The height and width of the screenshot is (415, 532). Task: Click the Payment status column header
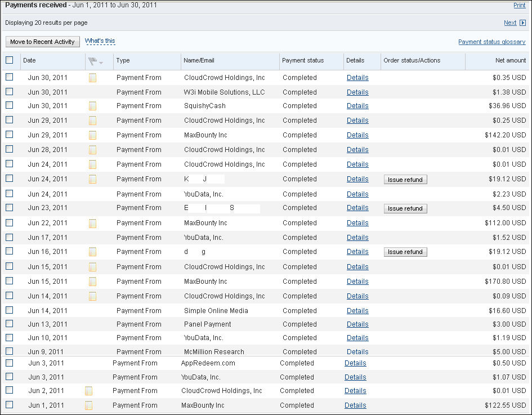303,60
